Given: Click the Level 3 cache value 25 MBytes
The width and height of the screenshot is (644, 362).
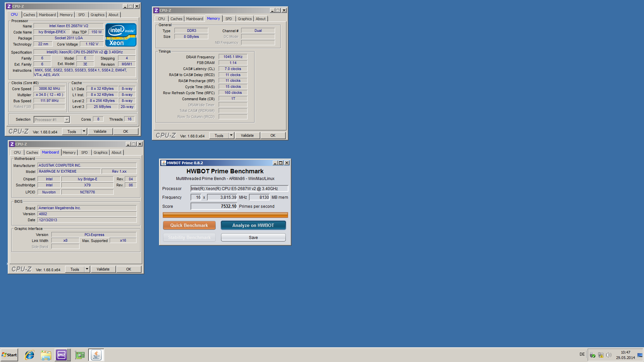Looking at the screenshot, I should coord(102,107).
